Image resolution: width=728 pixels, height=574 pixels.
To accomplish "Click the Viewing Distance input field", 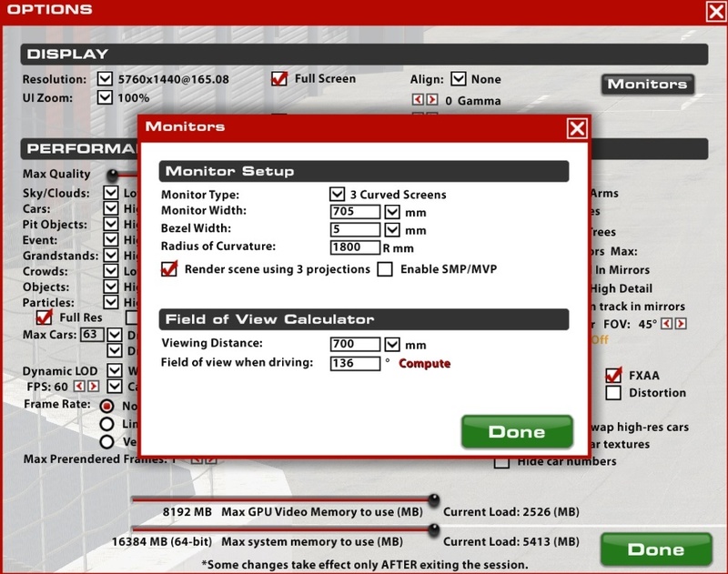I will point(355,344).
